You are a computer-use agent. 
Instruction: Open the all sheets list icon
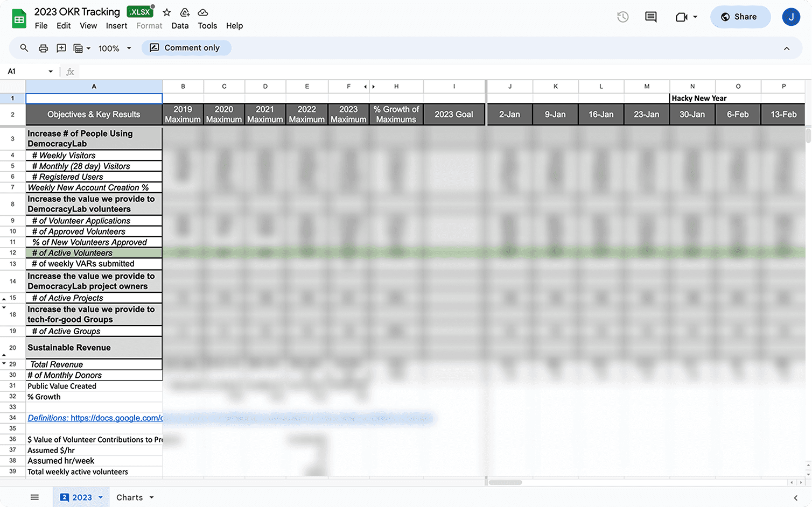(34, 497)
